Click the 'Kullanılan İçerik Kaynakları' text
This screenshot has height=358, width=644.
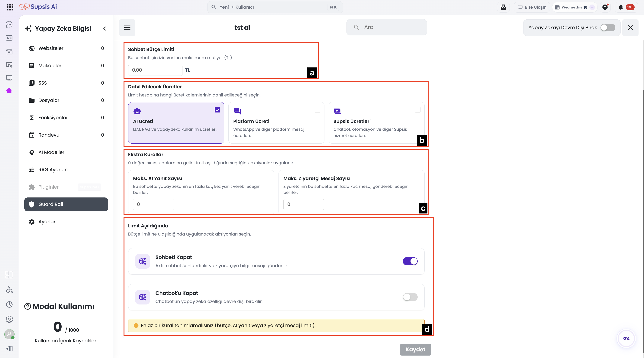(x=66, y=341)
